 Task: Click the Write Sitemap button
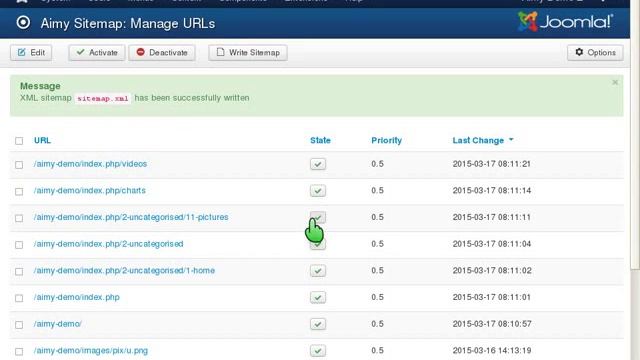coord(248,53)
